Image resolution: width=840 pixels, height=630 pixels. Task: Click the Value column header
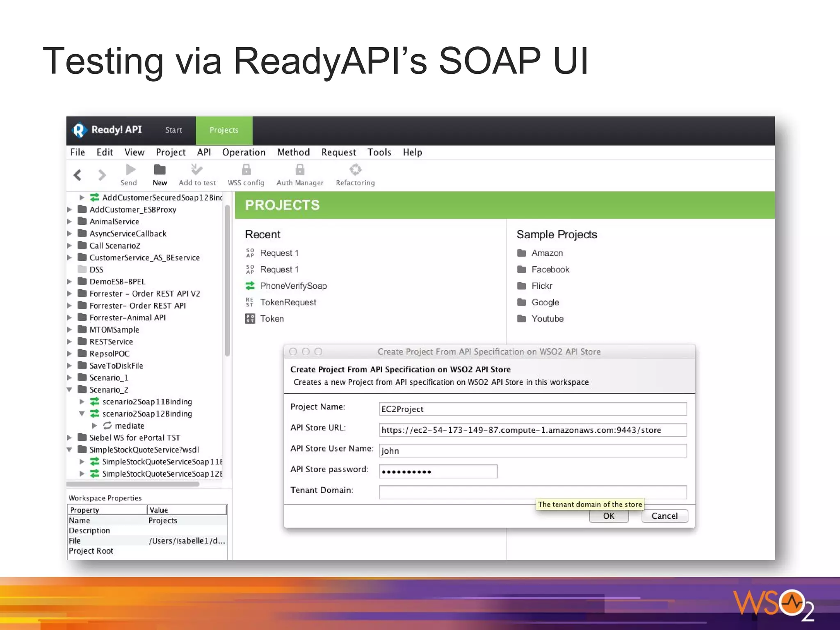click(187, 510)
